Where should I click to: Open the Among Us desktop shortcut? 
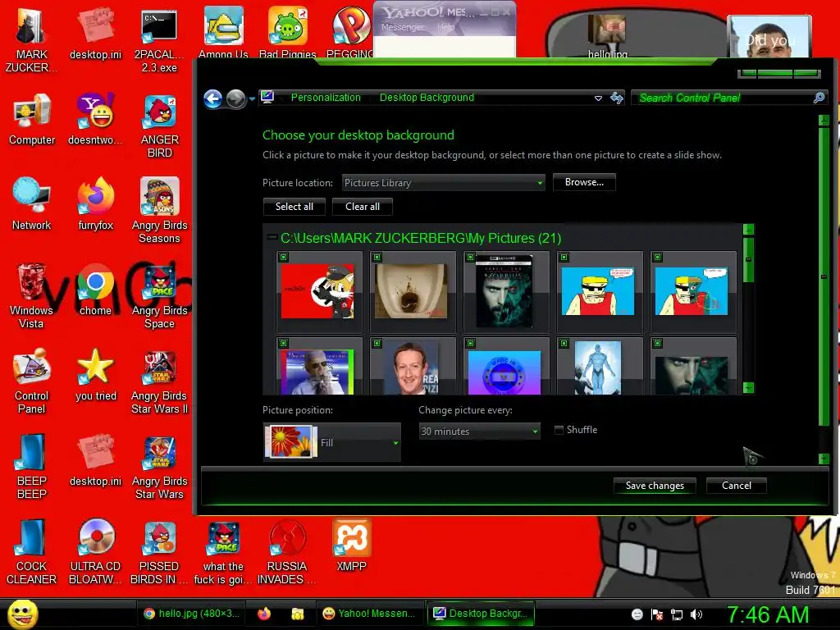pos(223,32)
